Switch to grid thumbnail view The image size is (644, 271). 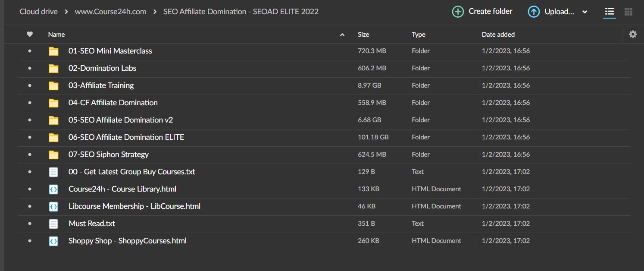pos(628,12)
